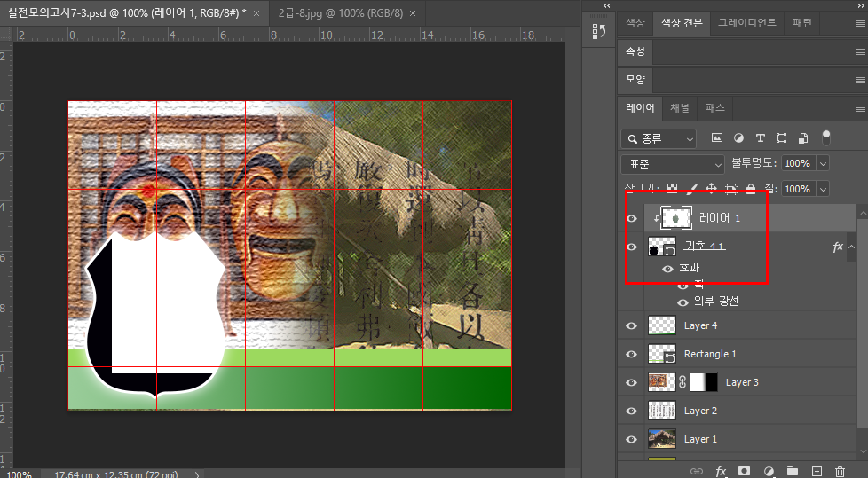Create a new layer
Screen dimensions: 868x478
[817, 471]
